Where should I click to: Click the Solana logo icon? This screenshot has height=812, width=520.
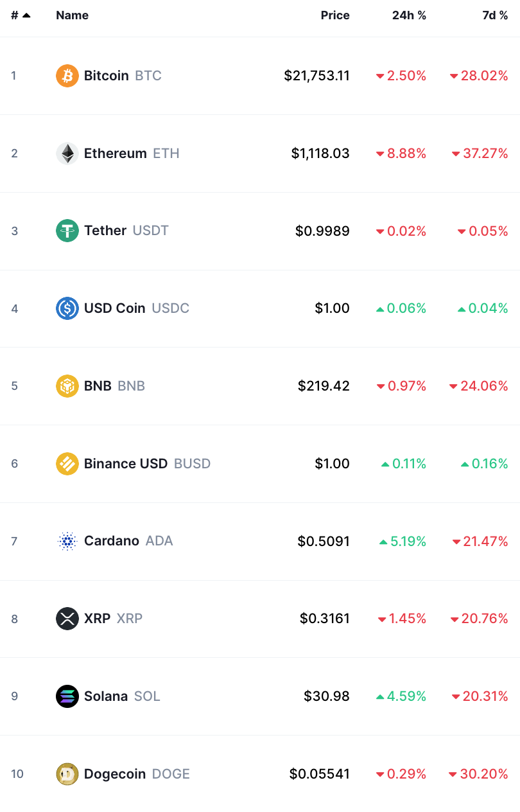click(67, 696)
